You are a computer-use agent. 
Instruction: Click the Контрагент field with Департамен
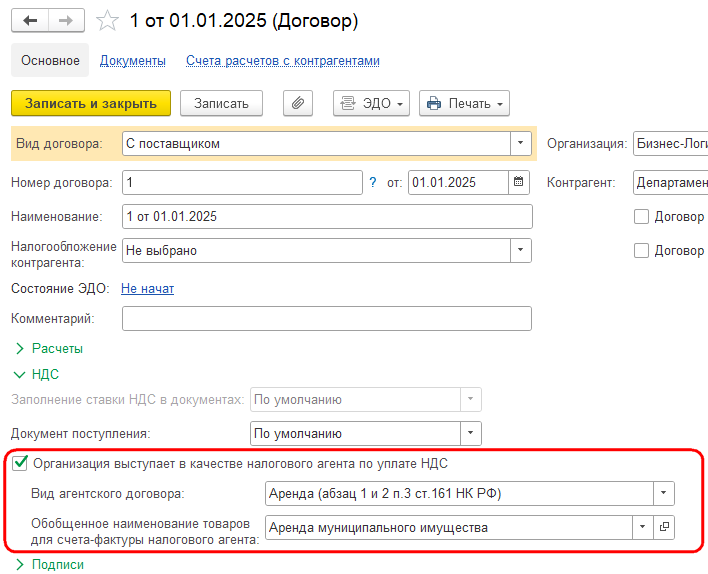(671, 182)
